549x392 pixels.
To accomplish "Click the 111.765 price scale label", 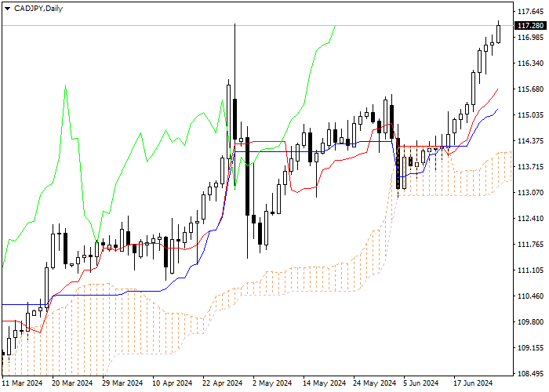I will point(530,245).
